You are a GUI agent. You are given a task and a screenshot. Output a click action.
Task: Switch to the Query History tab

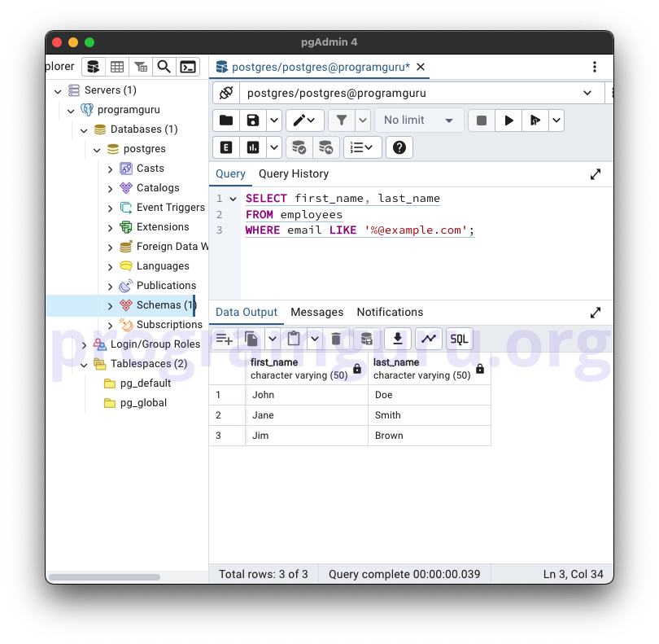pos(294,173)
